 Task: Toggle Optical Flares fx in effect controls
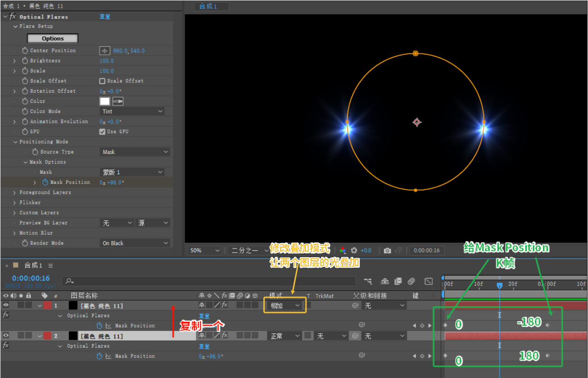12,17
